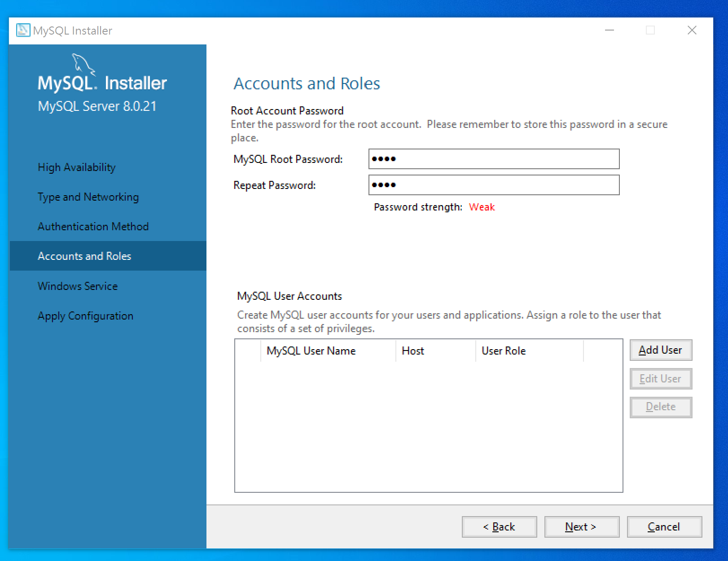728x561 pixels.
Task: Click the Root Account Password section label
Action: 287,111
